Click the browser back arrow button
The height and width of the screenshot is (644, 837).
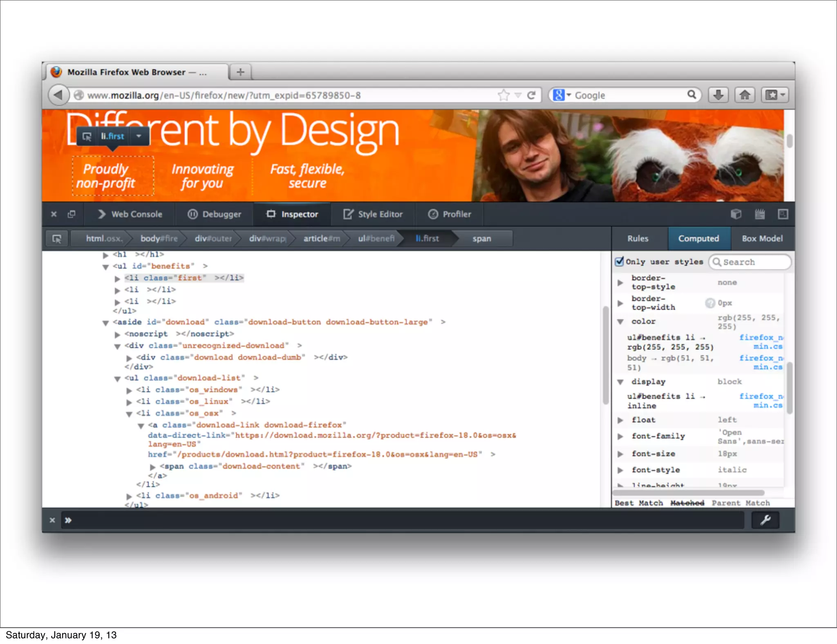pyautogui.click(x=58, y=95)
